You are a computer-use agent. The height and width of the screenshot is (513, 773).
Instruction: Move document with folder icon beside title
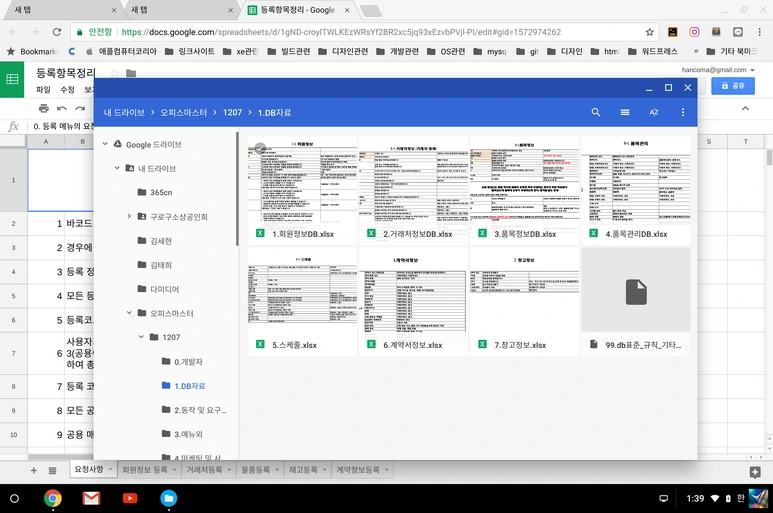(131, 73)
